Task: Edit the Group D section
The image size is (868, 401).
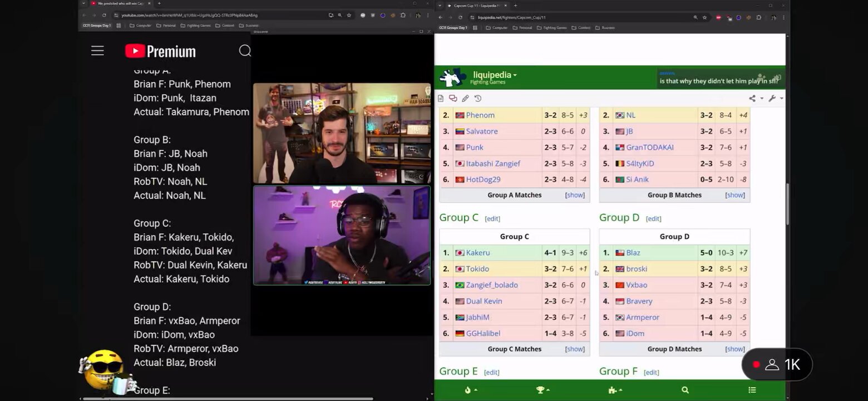Action: pyautogui.click(x=654, y=219)
